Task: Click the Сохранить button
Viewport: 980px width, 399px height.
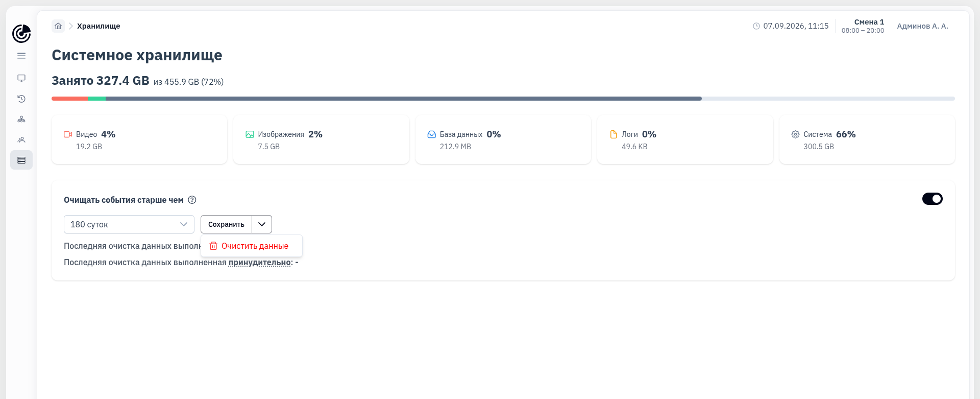Action: (x=226, y=224)
